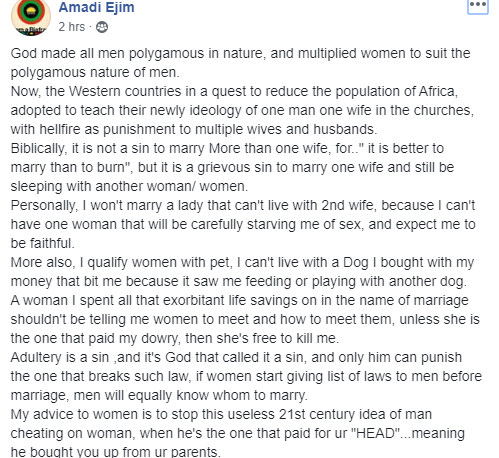Screen dimensions: 499x458
Task: Click the line 'with hellfire as punishment'
Action: coord(194,129)
